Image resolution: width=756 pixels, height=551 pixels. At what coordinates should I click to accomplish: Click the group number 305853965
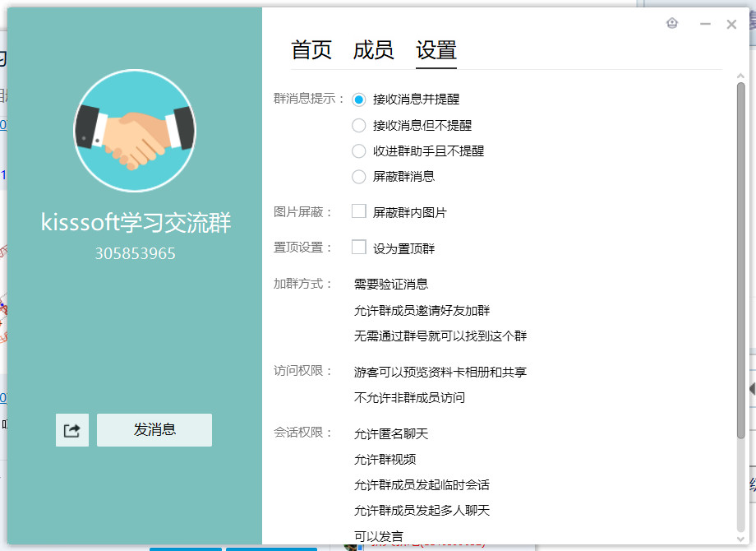coord(135,253)
